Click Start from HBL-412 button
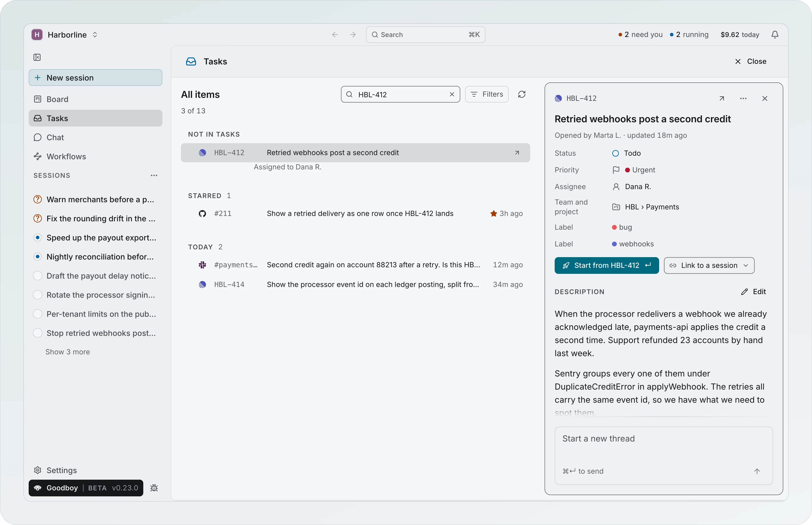The height and width of the screenshot is (525, 812). pyautogui.click(x=607, y=265)
